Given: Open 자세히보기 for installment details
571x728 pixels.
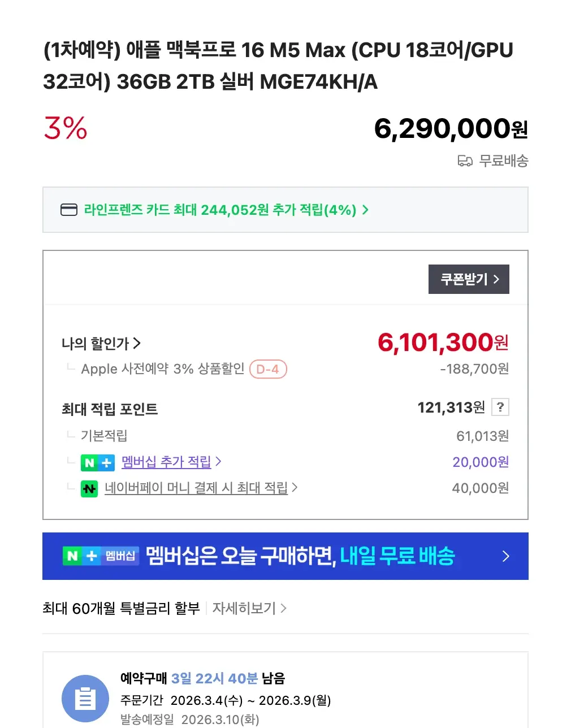Looking at the screenshot, I should click(249, 609).
